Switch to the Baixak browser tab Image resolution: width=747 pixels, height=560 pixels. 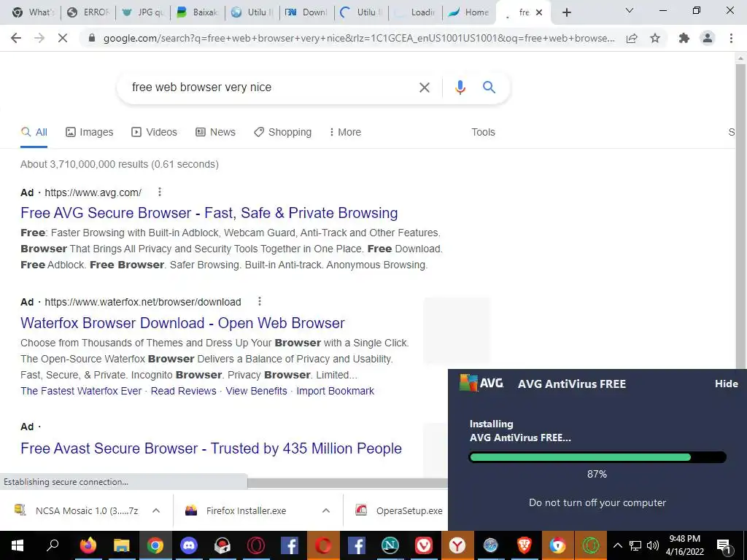198,12
